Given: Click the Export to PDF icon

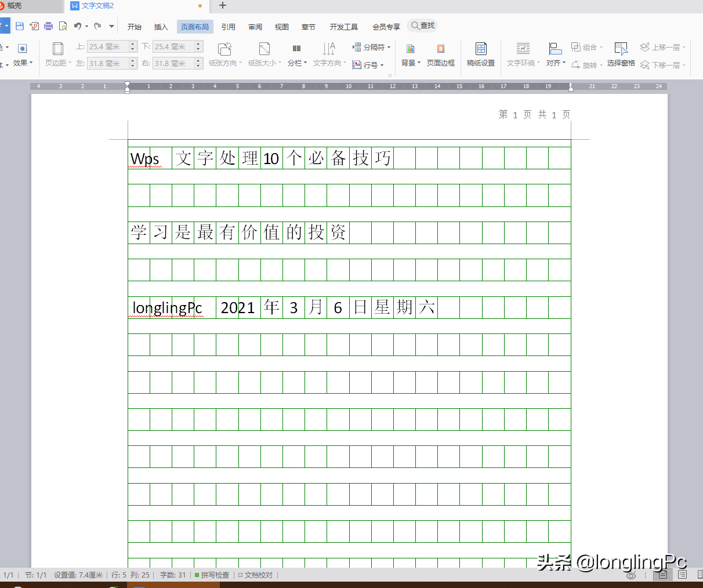Looking at the screenshot, I should click(x=34, y=26).
